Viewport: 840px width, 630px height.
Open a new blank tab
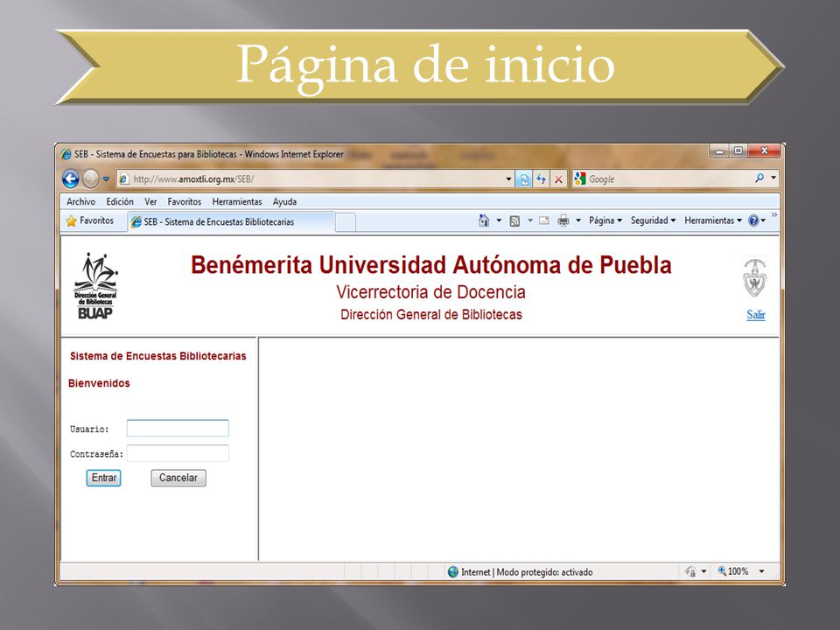346,222
